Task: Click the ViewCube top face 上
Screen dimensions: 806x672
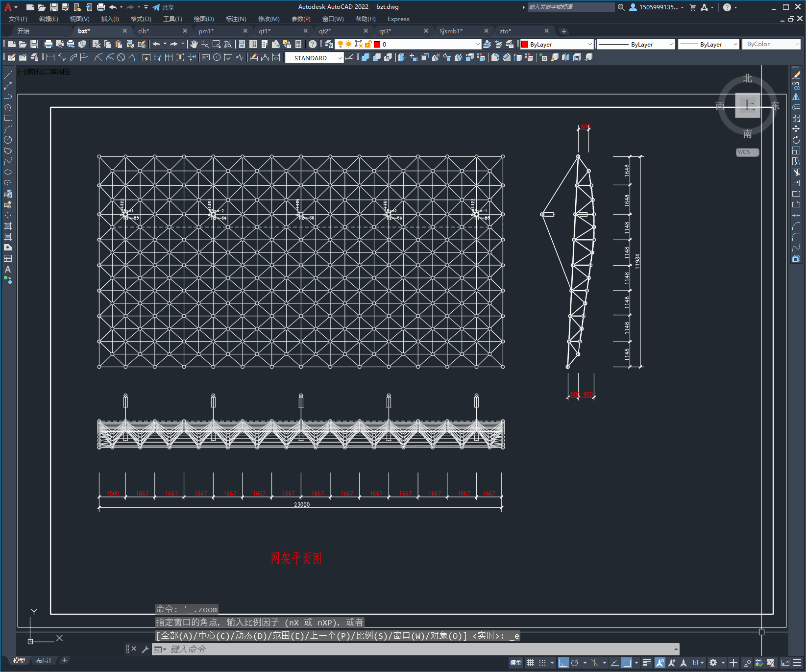Action: (x=748, y=105)
